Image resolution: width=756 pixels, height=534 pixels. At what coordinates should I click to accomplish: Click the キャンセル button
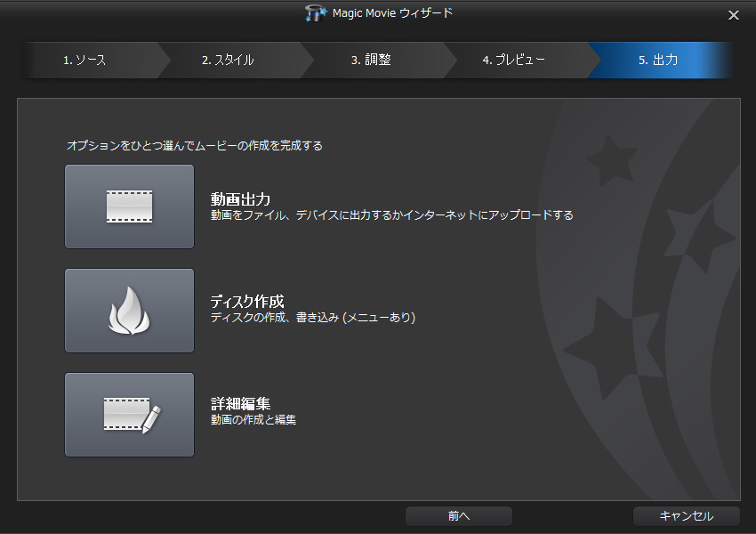686,516
